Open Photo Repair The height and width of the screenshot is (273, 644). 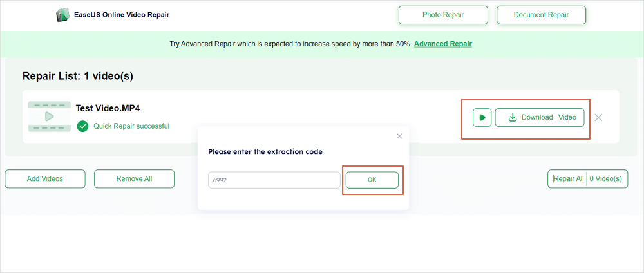[x=442, y=15]
